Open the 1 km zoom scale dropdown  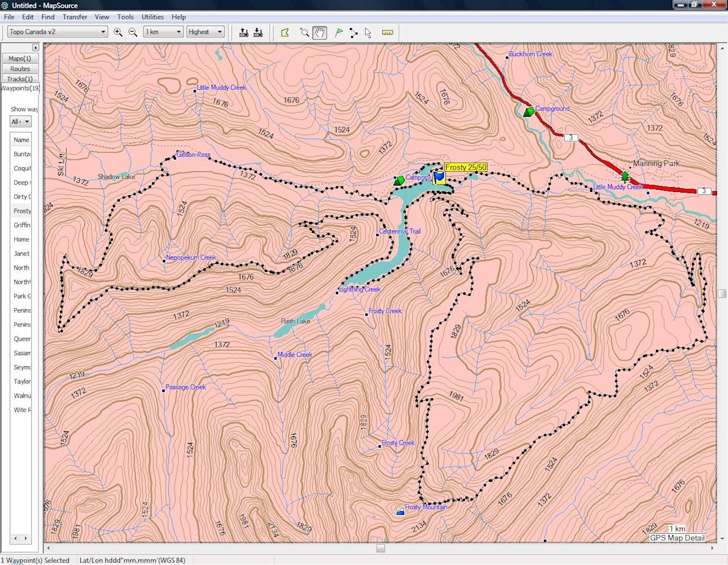pyautogui.click(x=163, y=32)
